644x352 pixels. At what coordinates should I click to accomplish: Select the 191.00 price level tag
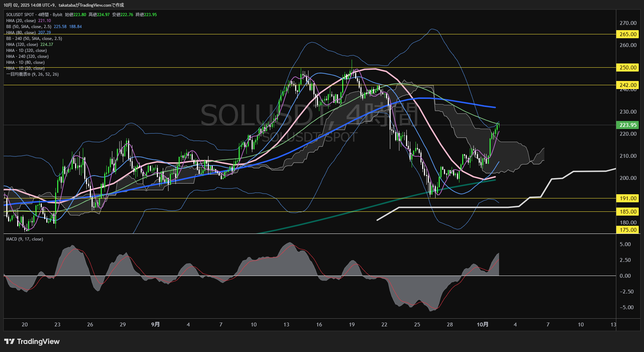(628, 198)
